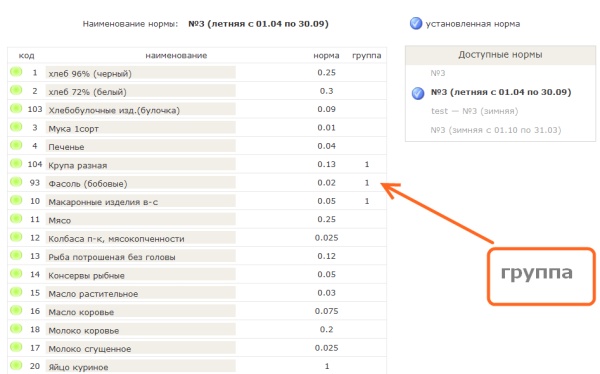The height and width of the screenshot is (374, 600).
Task: Click code 103 in Хлебобулочные изд. row
Action: coord(35,109)
